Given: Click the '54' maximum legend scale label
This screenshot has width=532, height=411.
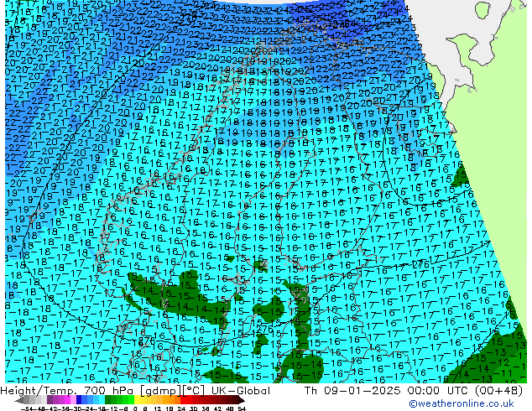Looking at the screenshot, I should (x=241, y=408).
